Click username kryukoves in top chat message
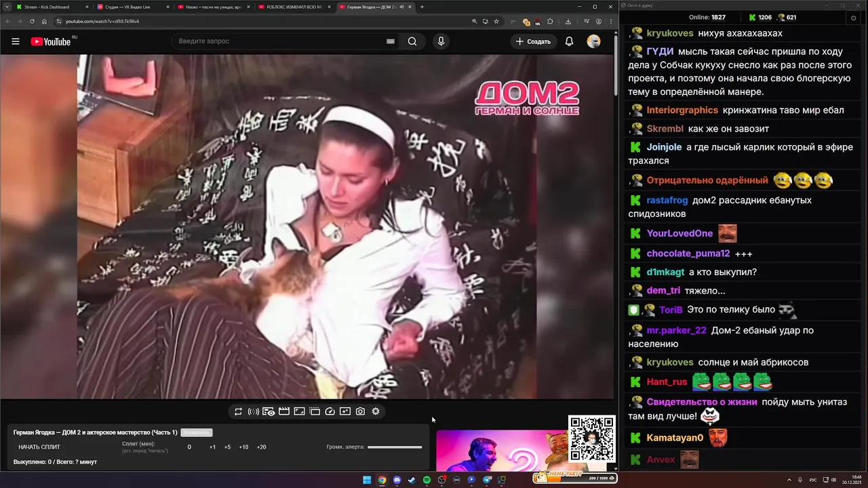The height and width of the screenshot is (488, 868). click(670, 33)
